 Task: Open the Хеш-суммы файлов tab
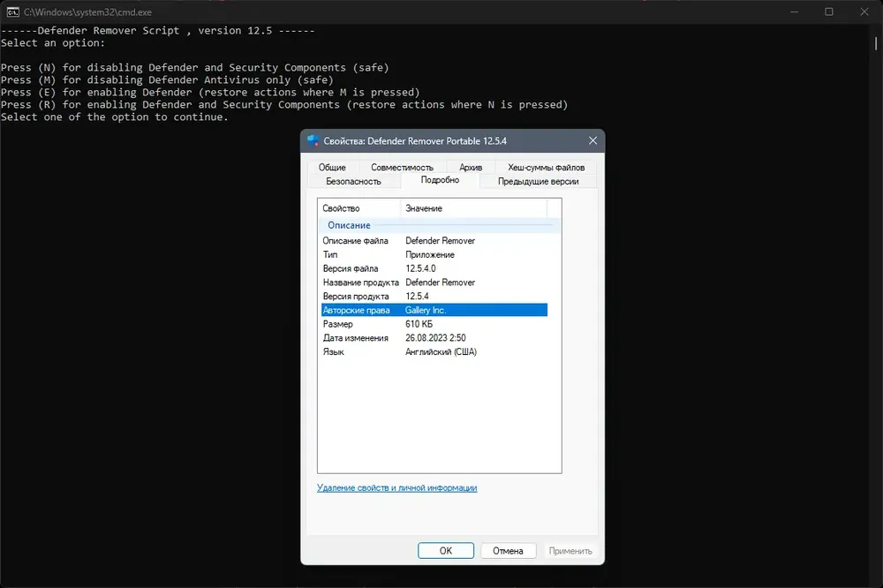tap(547, 167)
